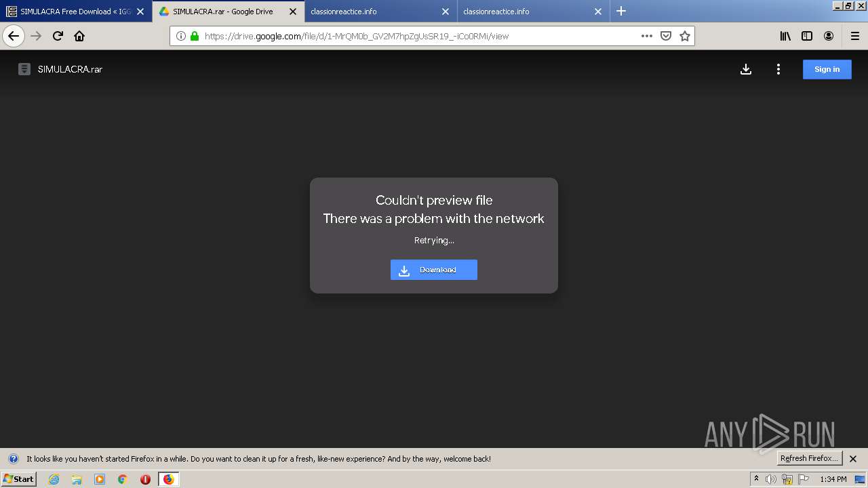Image resolution: width=868 pixels, height=488 pixels.
Task: Open a new browser tab
Action: pos(621,11)
